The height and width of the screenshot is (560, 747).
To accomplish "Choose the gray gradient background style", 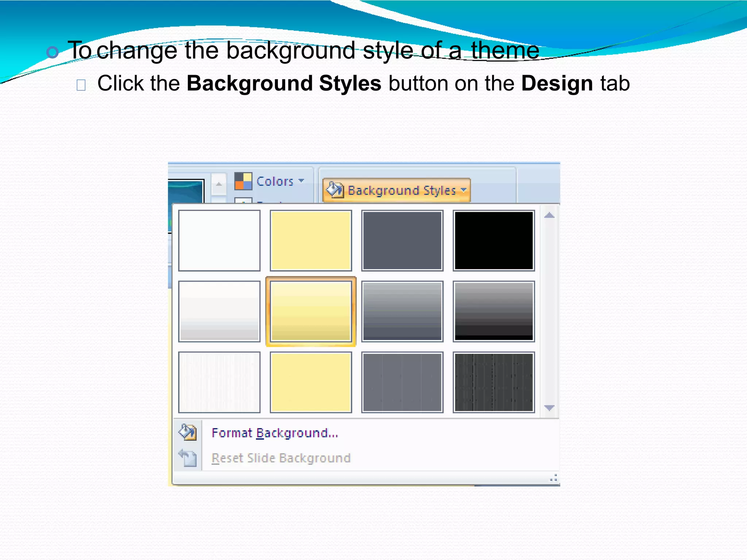I will pyautogui.click(x=402, y=311).
